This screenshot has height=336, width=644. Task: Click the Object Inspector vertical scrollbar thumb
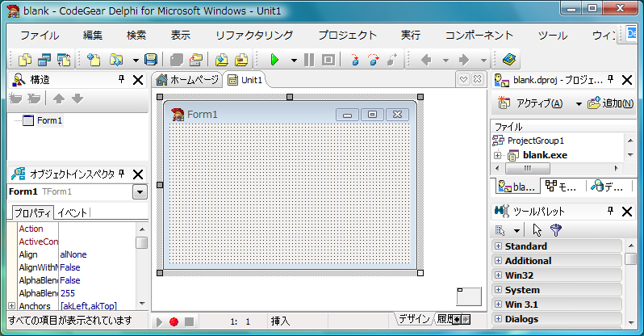pos(142,242)
